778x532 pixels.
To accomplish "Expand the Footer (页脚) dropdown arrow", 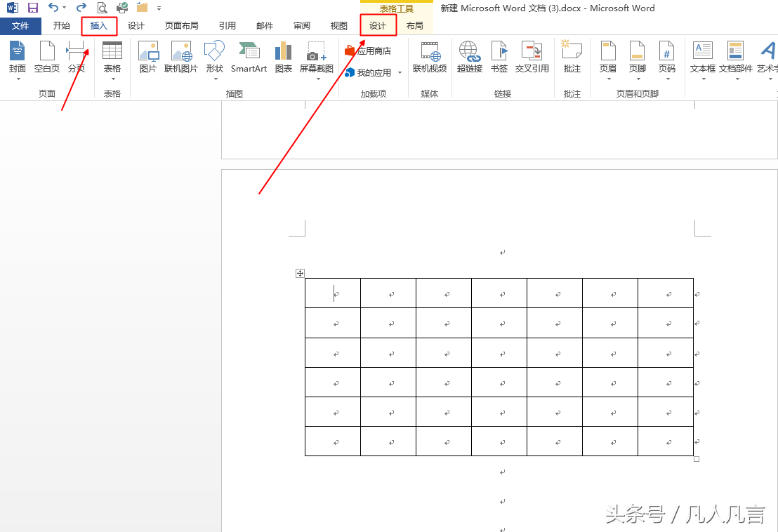I will point(638,79).
